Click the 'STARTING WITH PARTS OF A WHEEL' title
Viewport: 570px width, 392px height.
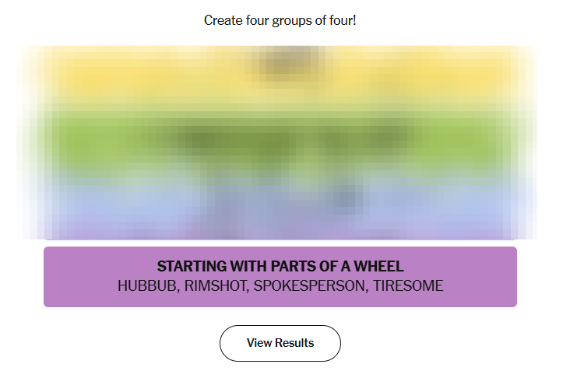(x=280, y=267)
